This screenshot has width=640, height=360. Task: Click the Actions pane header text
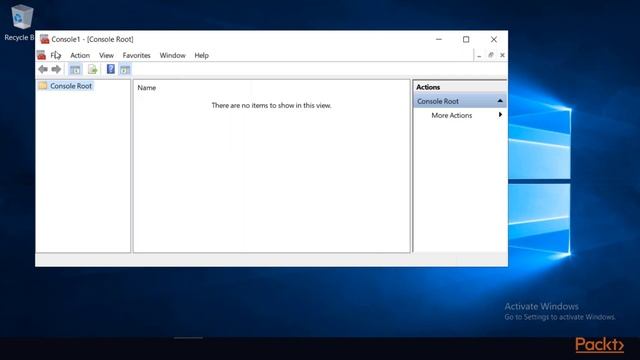pyautogui.click(x=428, y=87)
